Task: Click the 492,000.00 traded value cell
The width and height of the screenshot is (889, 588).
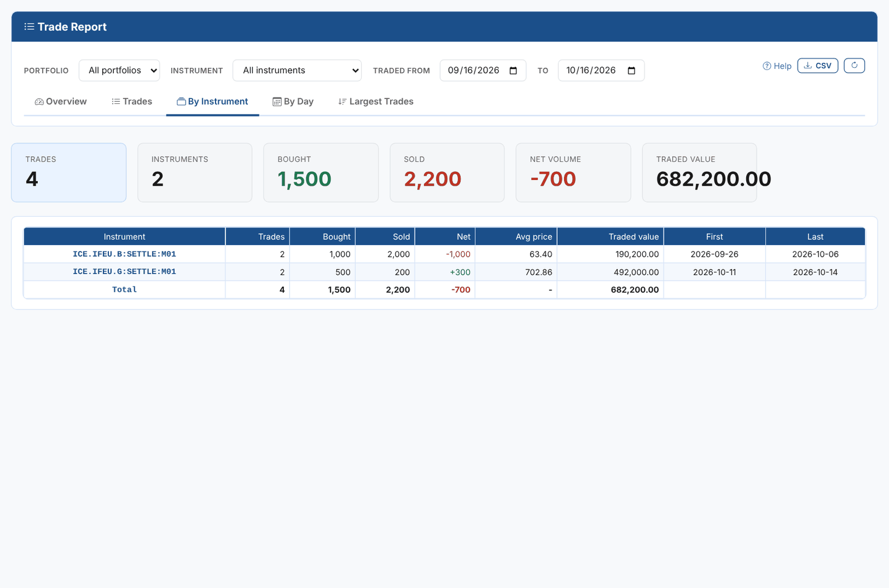Action: click(611, 272)
